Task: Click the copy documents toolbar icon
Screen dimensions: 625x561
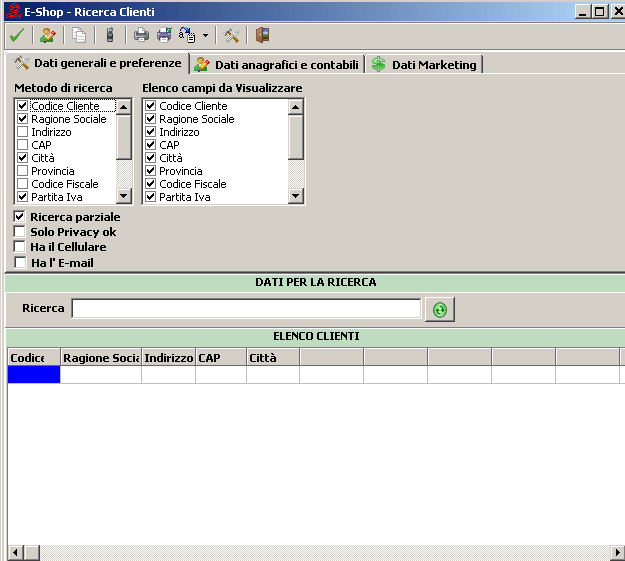Action: pyautogui.click(x=79, y=35)
